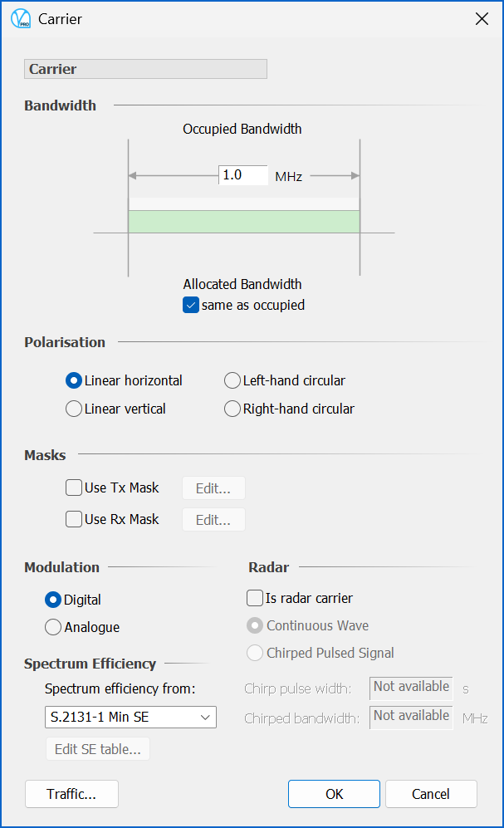Click the Visualyse Pro logo icon
The height and width of the screenshot is (828, 504).
(21, 19)
